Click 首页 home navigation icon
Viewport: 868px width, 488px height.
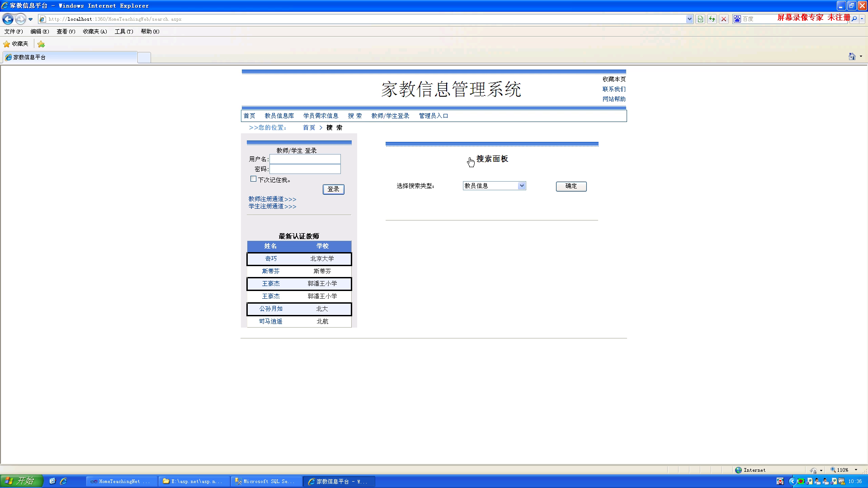[x=249, y=116]
